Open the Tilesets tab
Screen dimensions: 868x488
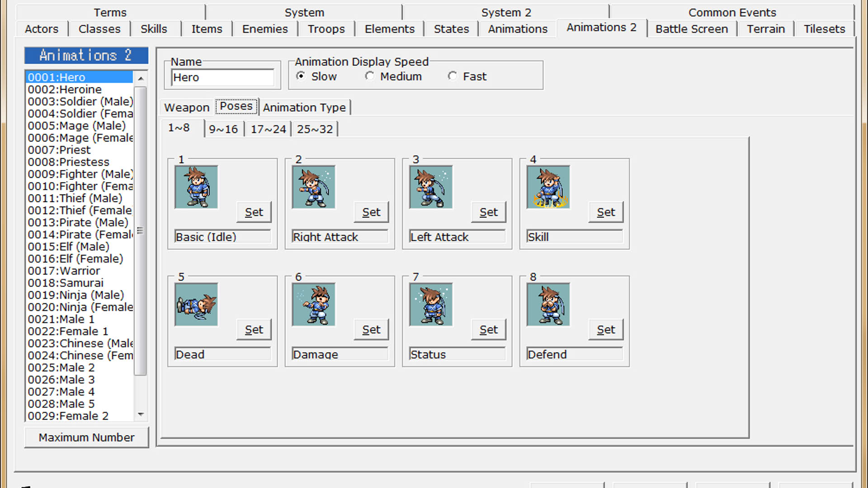coord(824,29)
